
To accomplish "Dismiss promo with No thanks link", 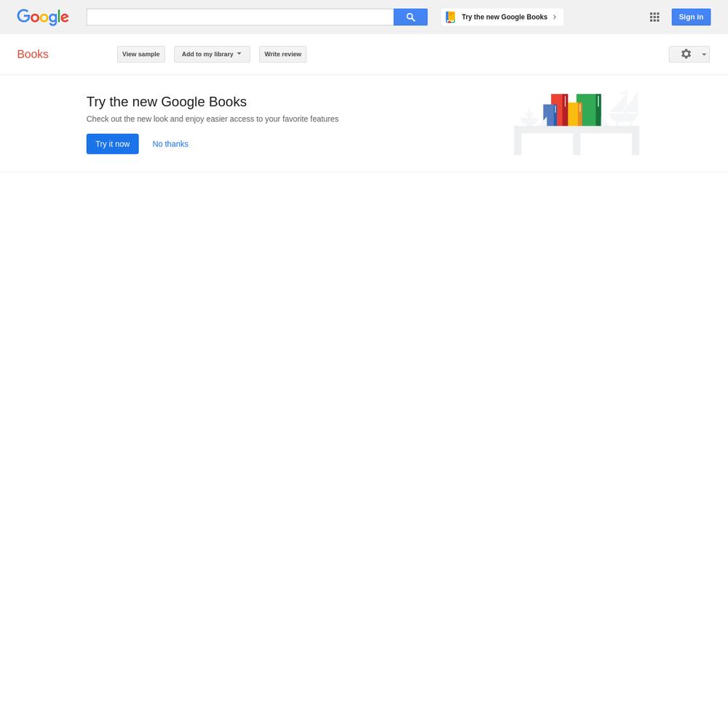I will coord(170,144).
